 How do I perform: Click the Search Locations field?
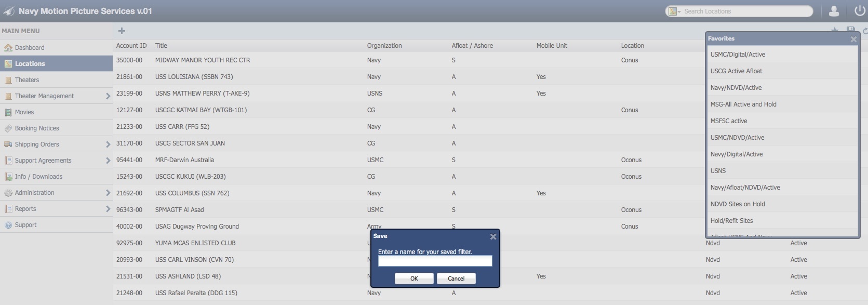tap(745, 11)
